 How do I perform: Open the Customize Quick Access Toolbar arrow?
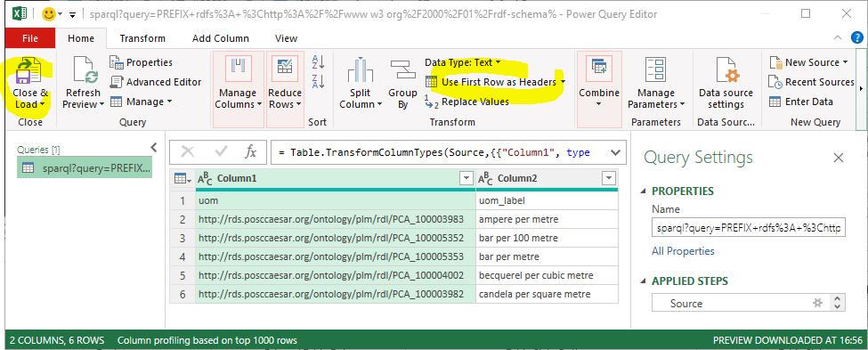pyautogui.click(x=71, y=14)
